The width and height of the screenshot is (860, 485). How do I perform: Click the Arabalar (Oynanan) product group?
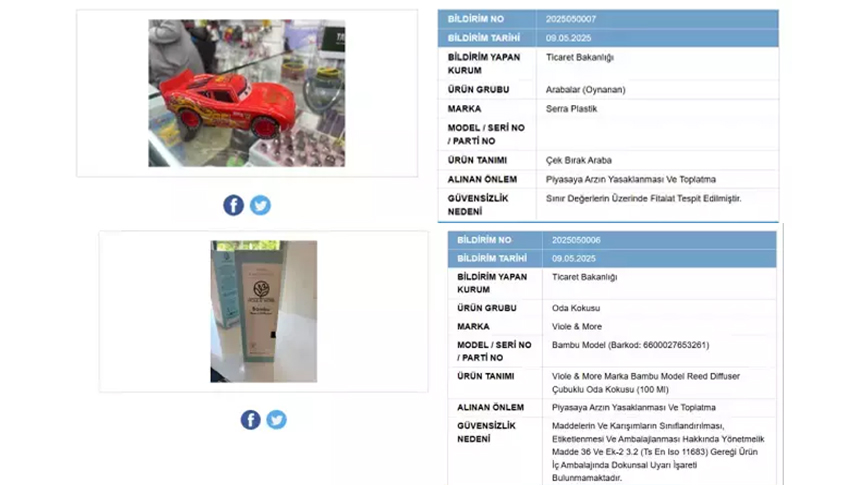click(x=585, y=89)
